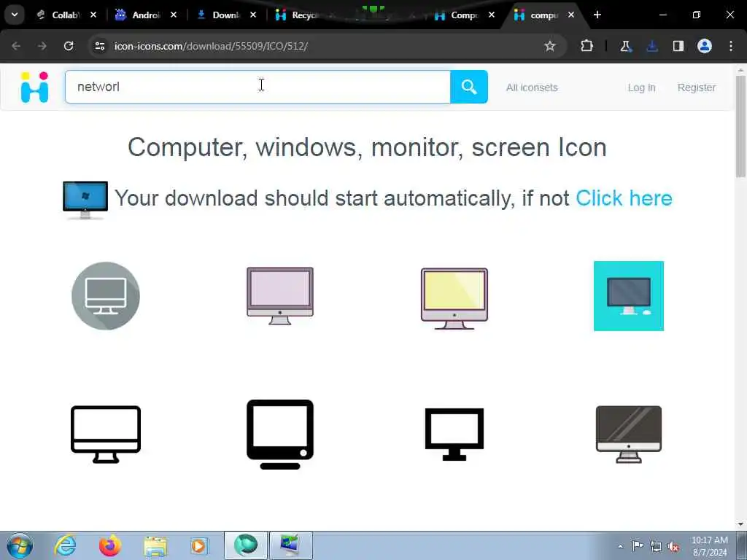Open Windows Media Player on taskbar
747x560 pixels.
199,545
